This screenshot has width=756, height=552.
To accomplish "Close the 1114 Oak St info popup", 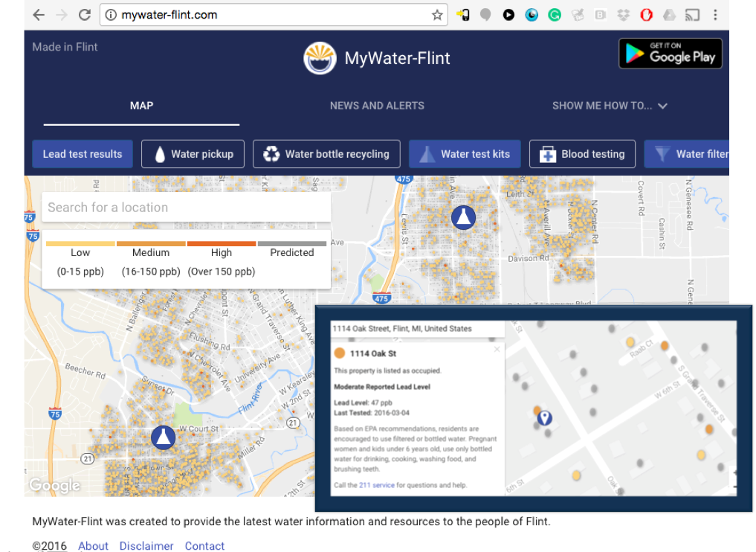I will coord(497,349).
